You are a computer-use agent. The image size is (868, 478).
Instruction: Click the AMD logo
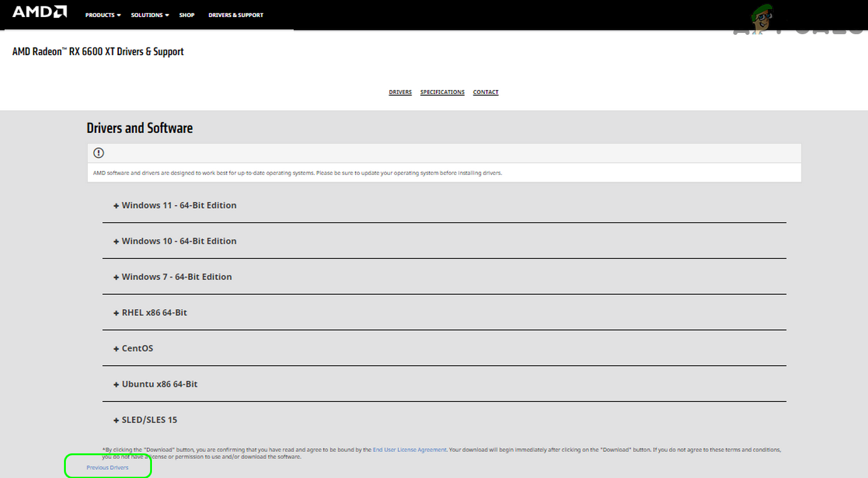[40, 12]
